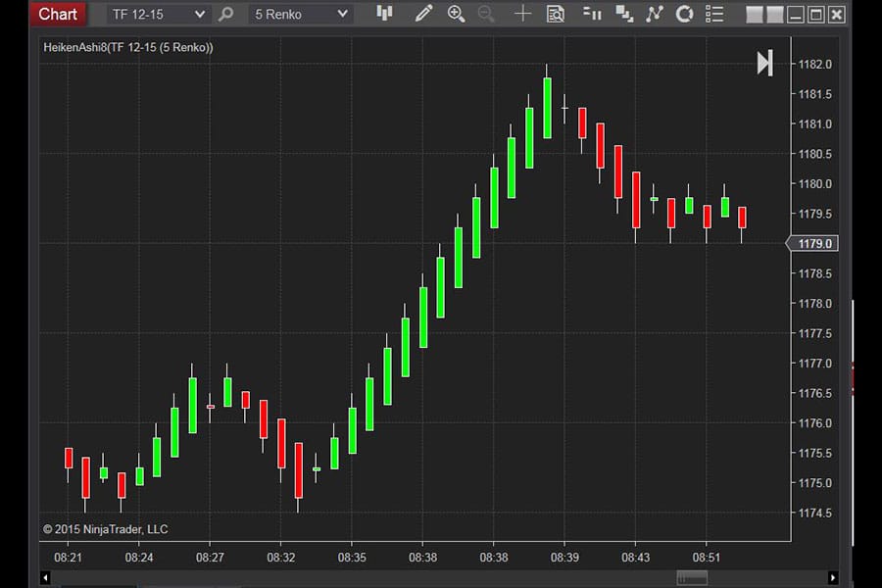This screenshot has width=882, height=588.
Task: Click the 08:21 time axis label
Action: click(x=68, y=558)
